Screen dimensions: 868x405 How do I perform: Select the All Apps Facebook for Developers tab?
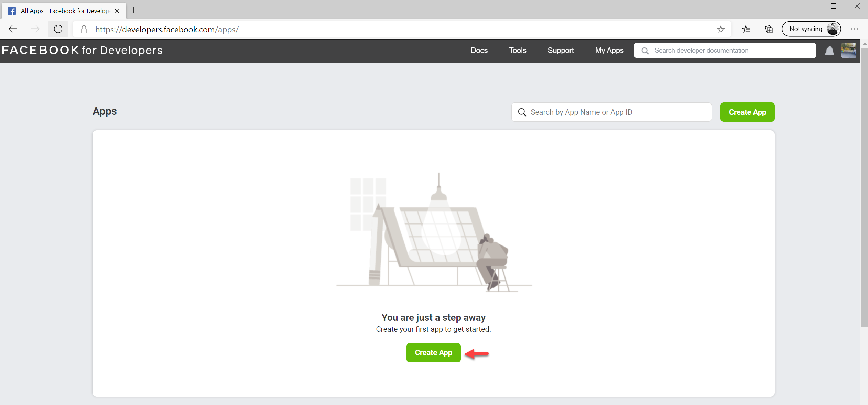64,11
